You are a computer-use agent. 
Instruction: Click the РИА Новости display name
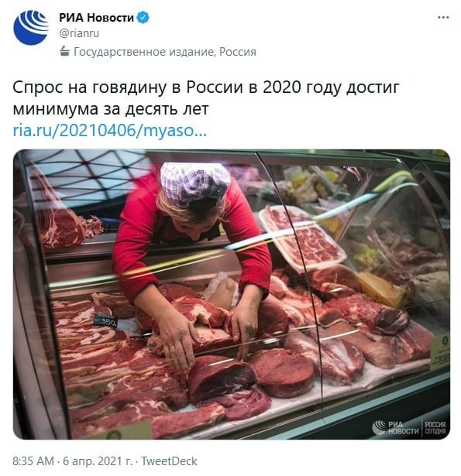point(96,18)
